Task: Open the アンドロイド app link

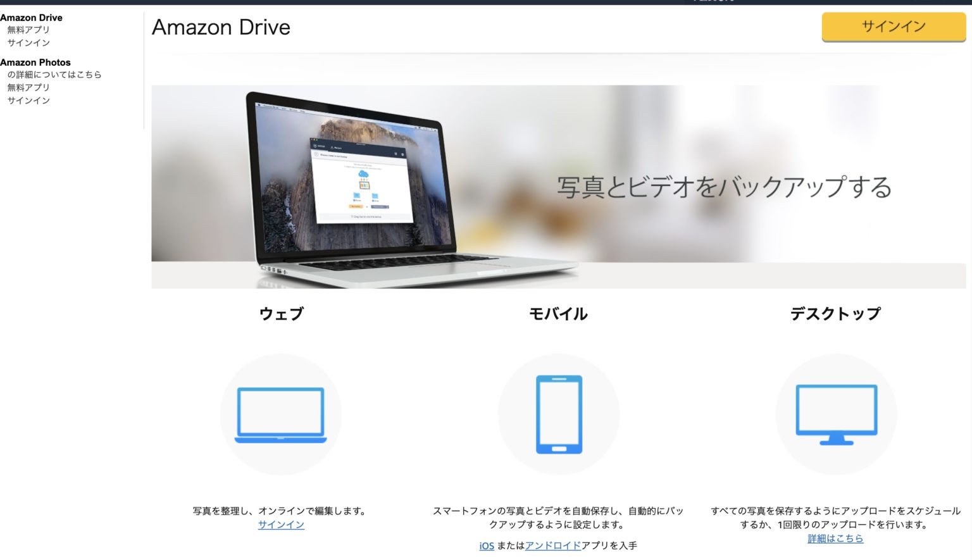Action: [x=553, y=545]
